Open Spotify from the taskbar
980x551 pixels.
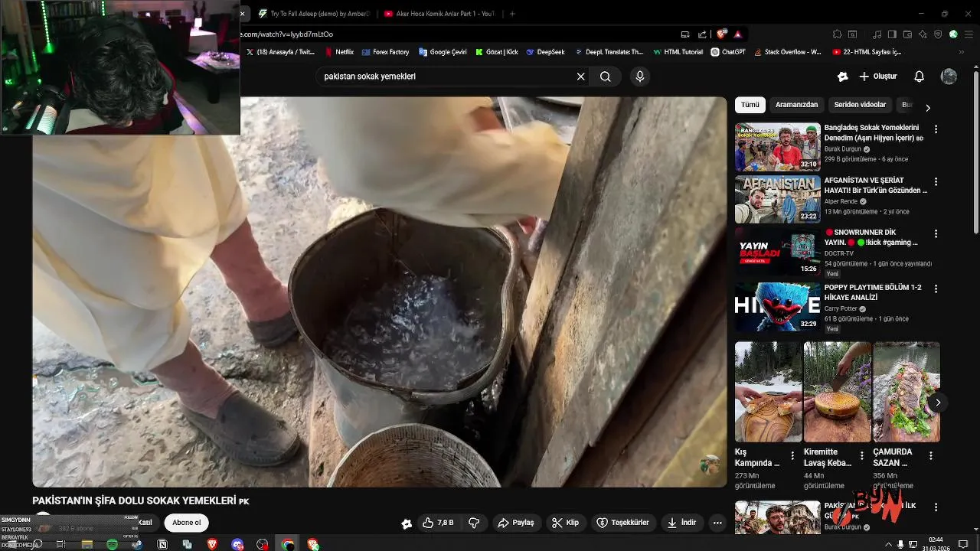pyautogui.click(x=112, y=544)
